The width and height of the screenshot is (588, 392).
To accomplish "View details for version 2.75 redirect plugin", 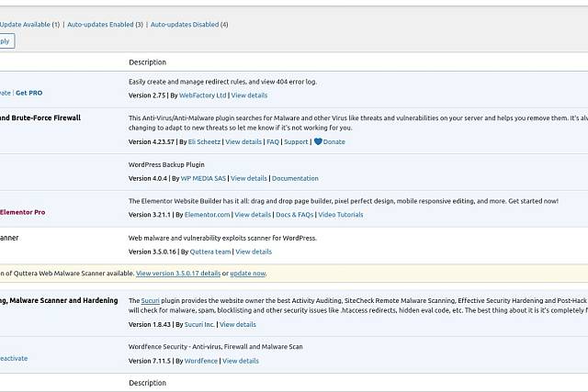I will pos(249,95).
